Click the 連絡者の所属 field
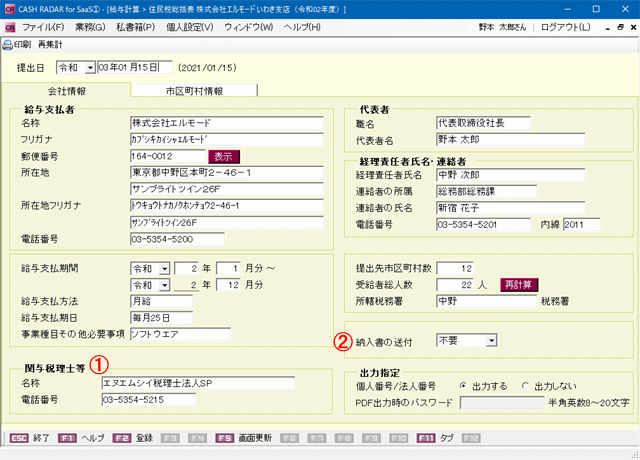The width and height of the screenshot is (640, 460). (x=487, y=191)
